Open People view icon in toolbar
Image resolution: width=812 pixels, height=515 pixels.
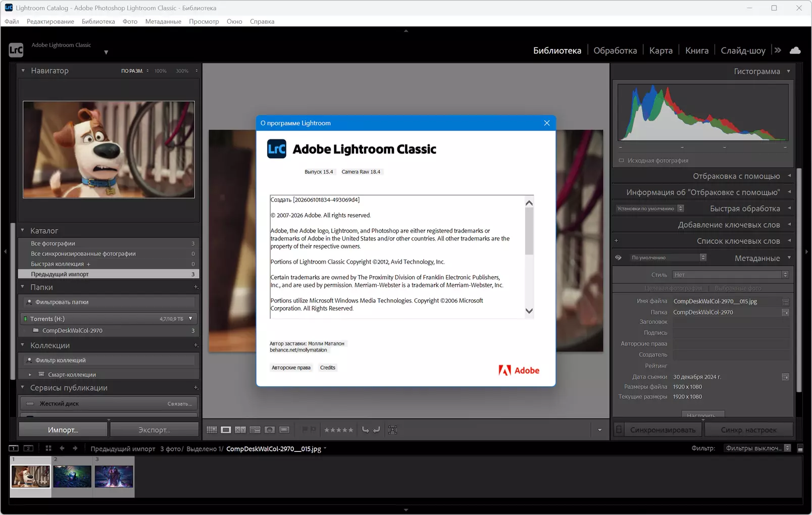click(270, 430)
